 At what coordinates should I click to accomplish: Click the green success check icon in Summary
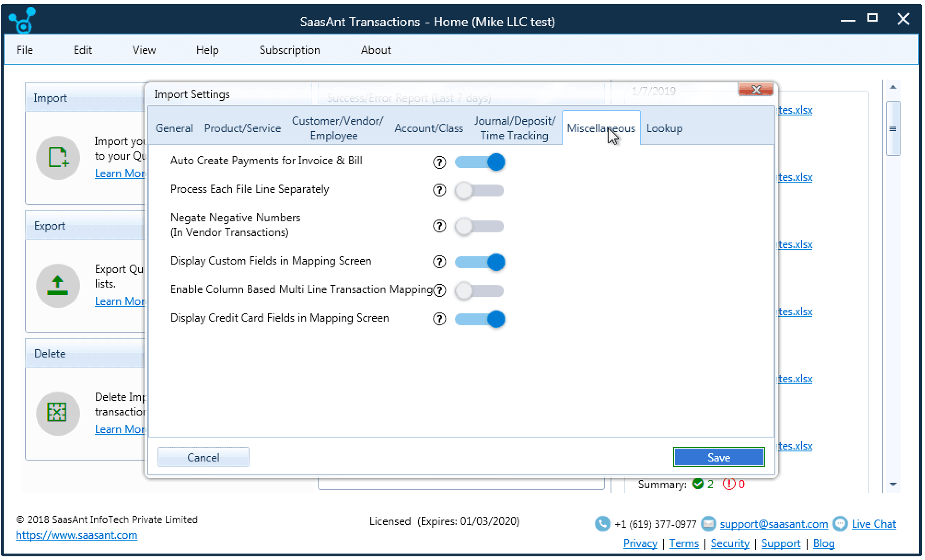coord(698,484)
